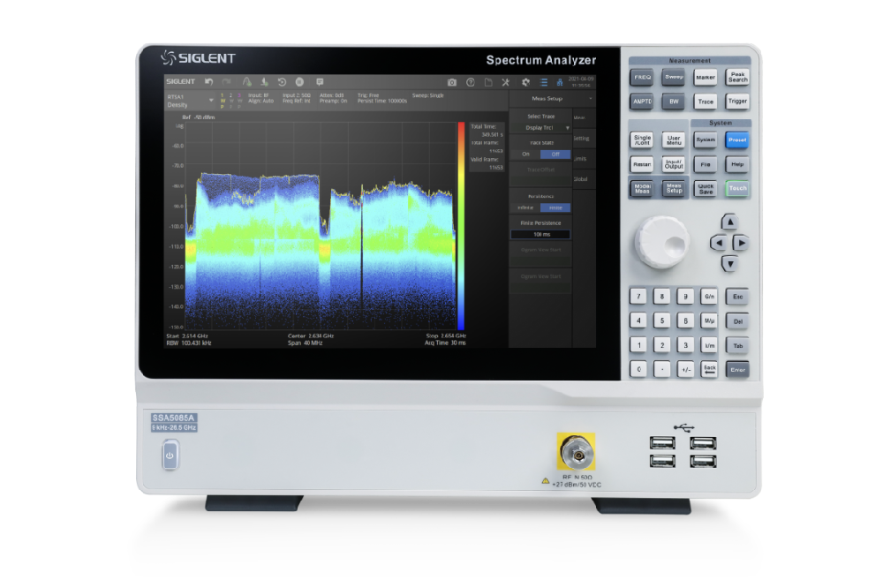
Task: Open the settings gear icon
Action: click(x=525, y=82)
